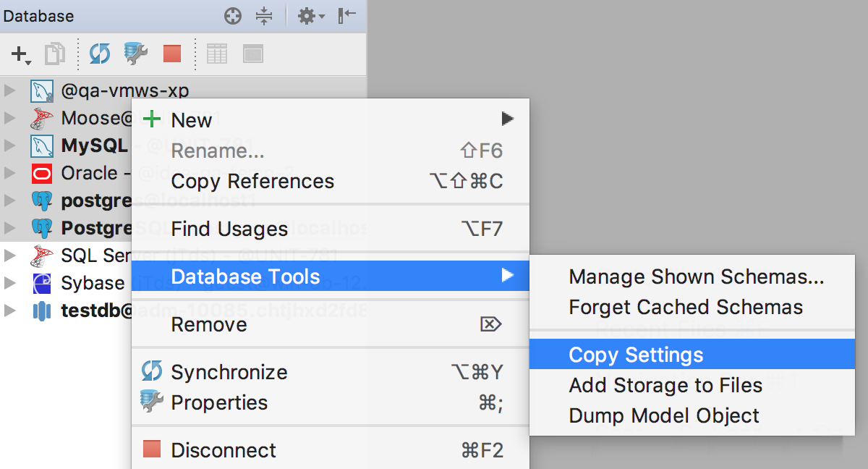Expand the Oracle data source node
Screen dimensions: 868x469
(9, 173)
